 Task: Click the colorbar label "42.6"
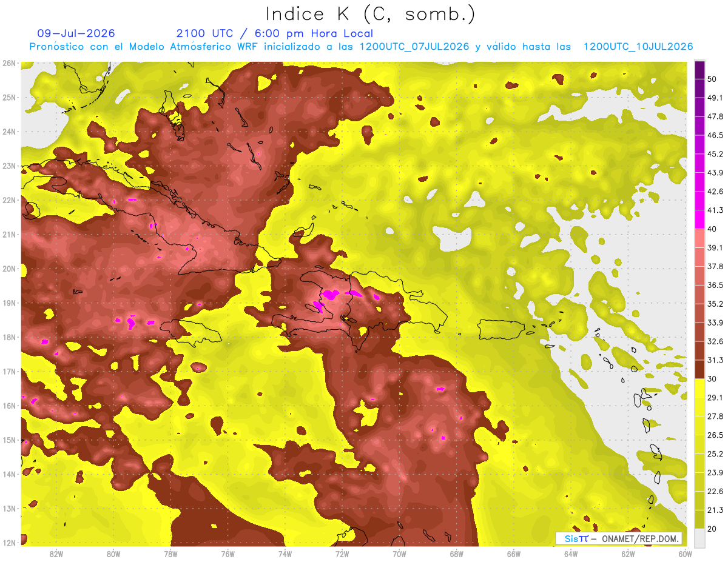coord(715,192)
